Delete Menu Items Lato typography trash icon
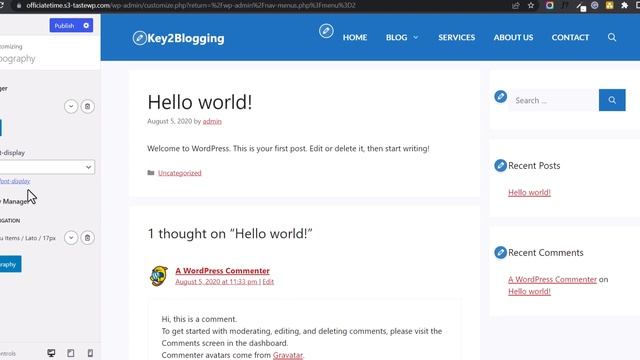 click(x=87, y=238)
